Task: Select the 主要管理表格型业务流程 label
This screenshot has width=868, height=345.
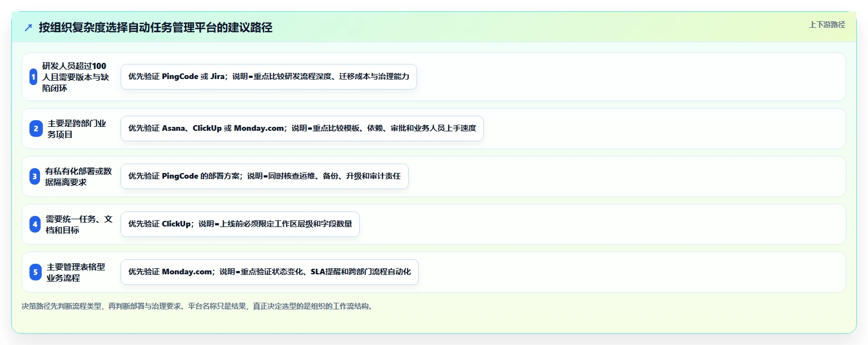Action: [x=76, y=272]
